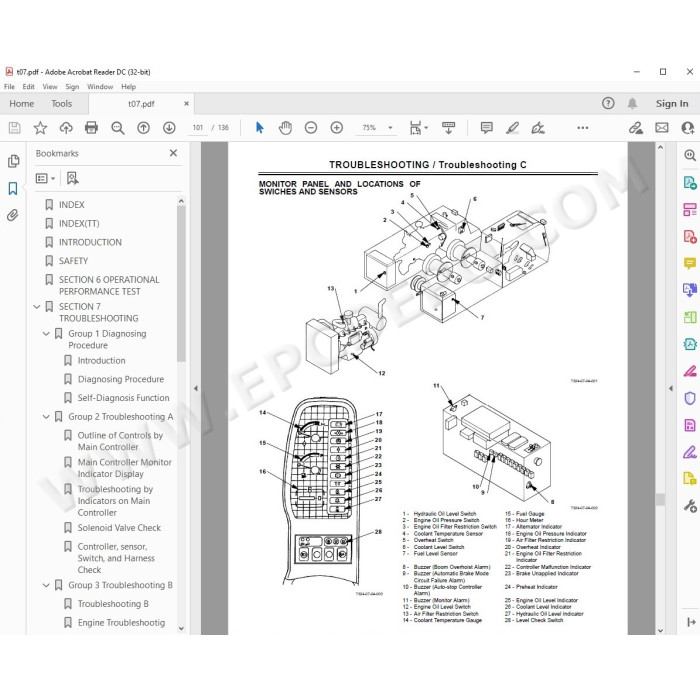Open the Help menu
Screen dimensions: 700x700
(129, 87)
